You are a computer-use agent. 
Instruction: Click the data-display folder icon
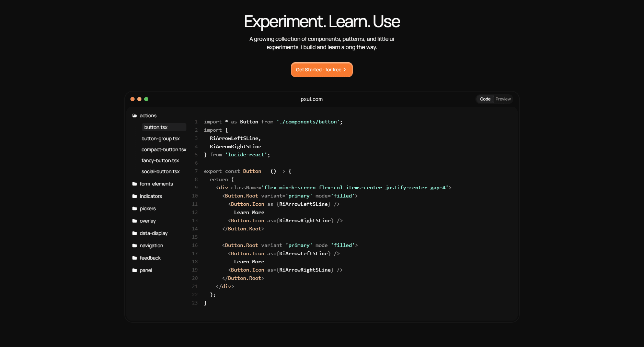[x=135, y=234]
